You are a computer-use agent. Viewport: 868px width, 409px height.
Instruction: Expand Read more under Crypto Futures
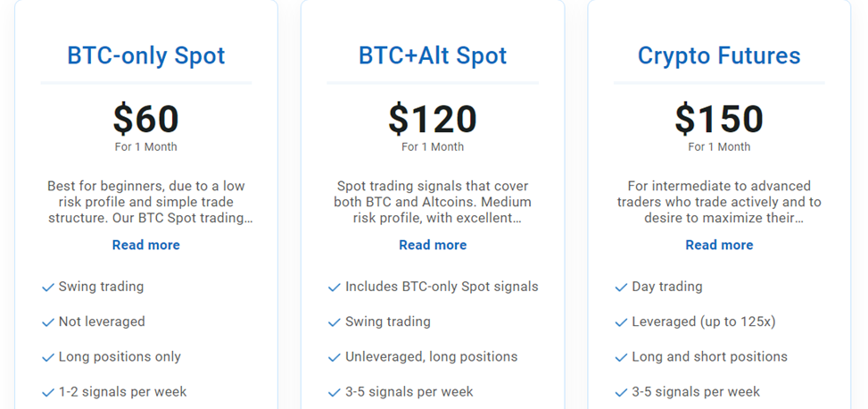(719, 245)
